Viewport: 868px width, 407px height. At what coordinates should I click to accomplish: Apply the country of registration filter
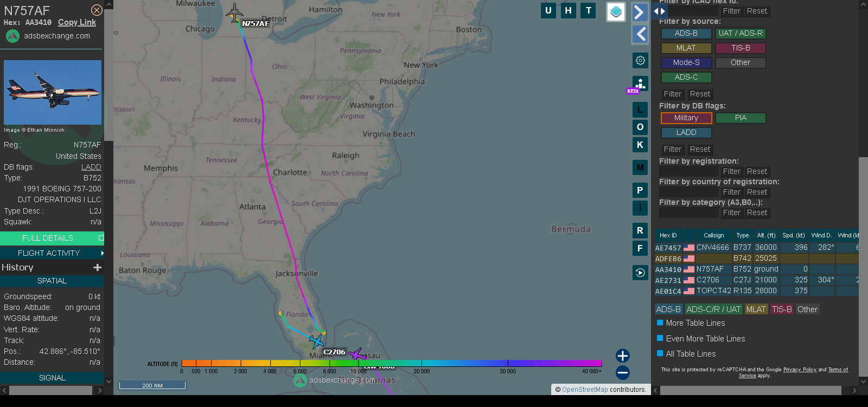(731, 192)
